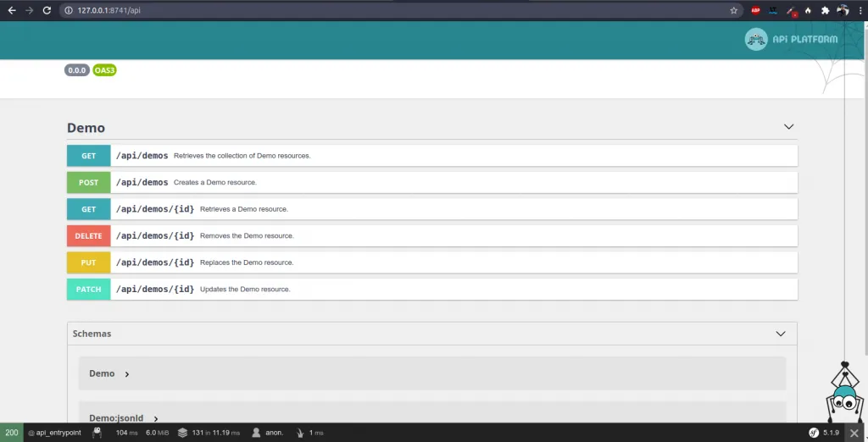868x442 pixels.
Task: Open the Chrome extensions puzzle icon
Action: click(825, 11)
